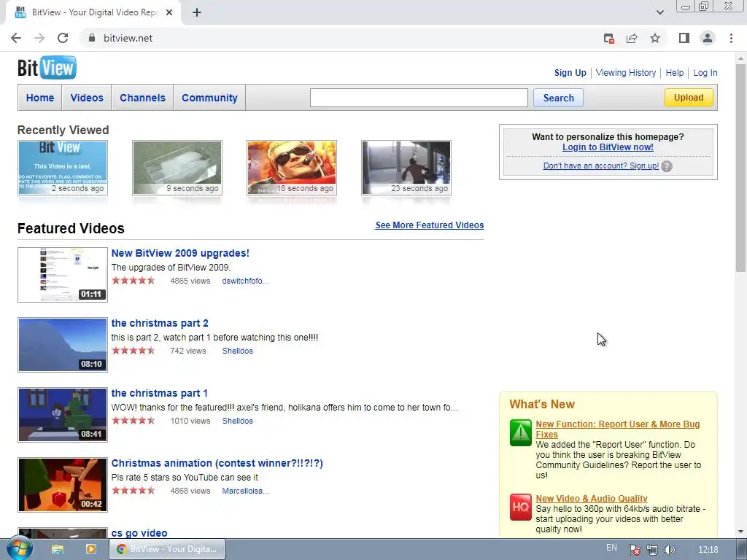The height and width of the screenshot is (560, 747).
Task: Open the Community tab
Action: pos(209,98)
